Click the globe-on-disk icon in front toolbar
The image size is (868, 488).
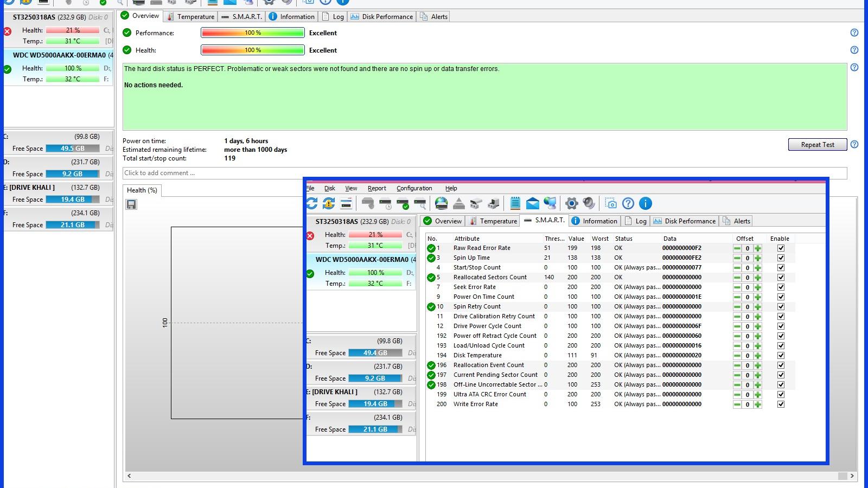click(x=442, y=203)
